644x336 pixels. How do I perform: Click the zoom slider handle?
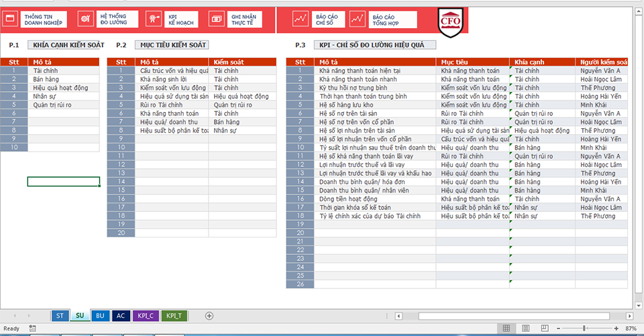pos(585,329)
